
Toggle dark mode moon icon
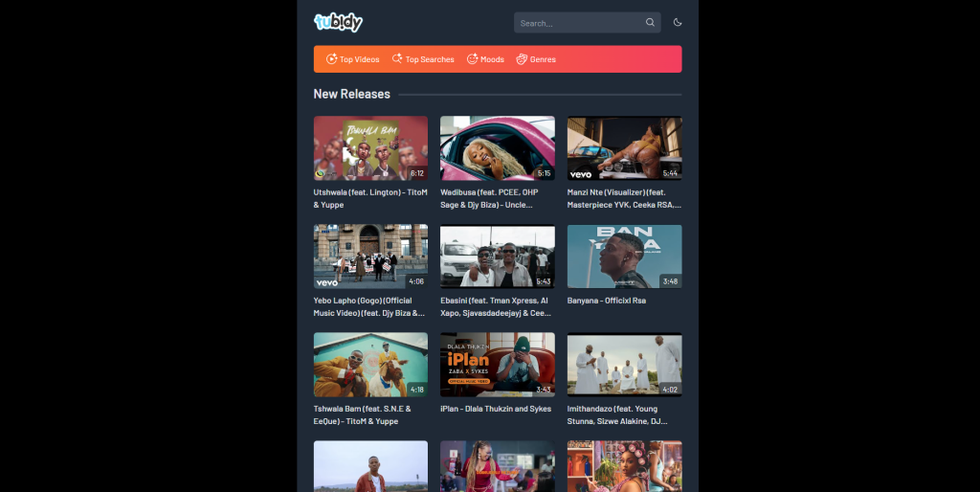678,23
